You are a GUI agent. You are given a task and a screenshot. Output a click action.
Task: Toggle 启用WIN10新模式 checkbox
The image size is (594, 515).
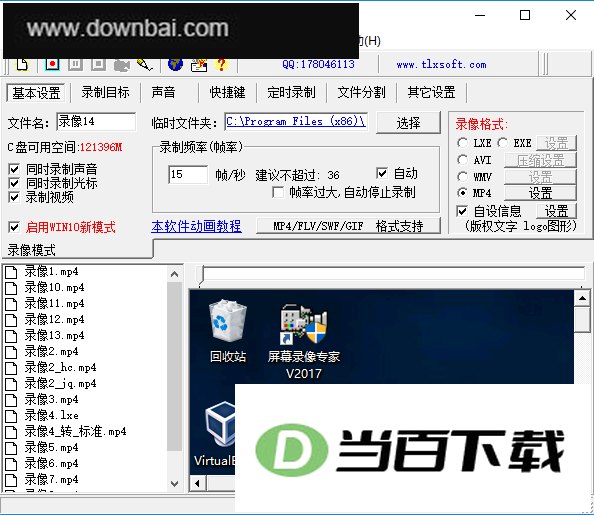[14, 227]
